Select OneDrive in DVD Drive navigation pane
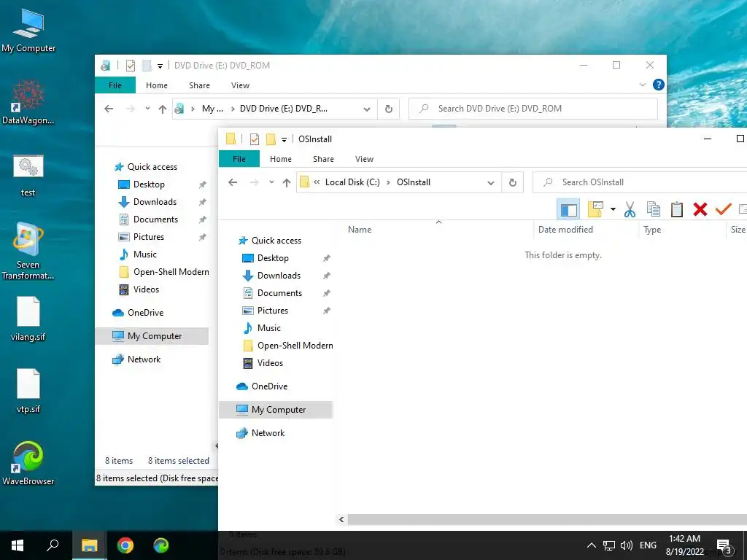Image resolution: width=747 pixels, height=560 pixels. [145, 313]
